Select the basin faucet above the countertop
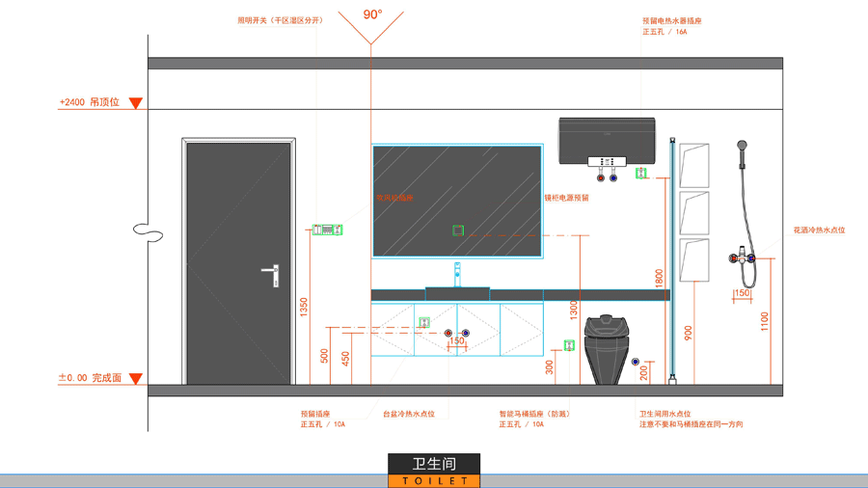The width and height of the screenshot is (868, 488). pos(457,275)
